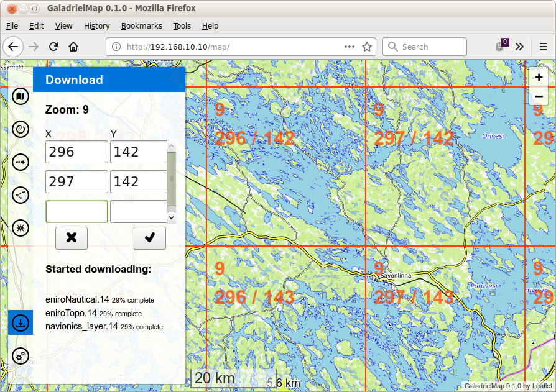Viewport: 556px width, 392px height.
Task: Click the eniroNautical.14 download entry
Action: click(100, 299)
